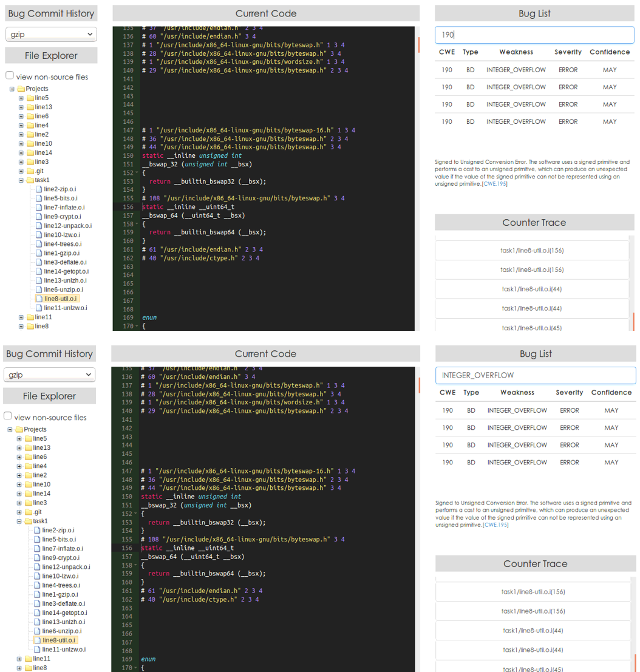Viewport: 640px width, 672px height.
Task: Click line13 folder icon in lower view
Action: pyautogui.click(x=29, y=448)
